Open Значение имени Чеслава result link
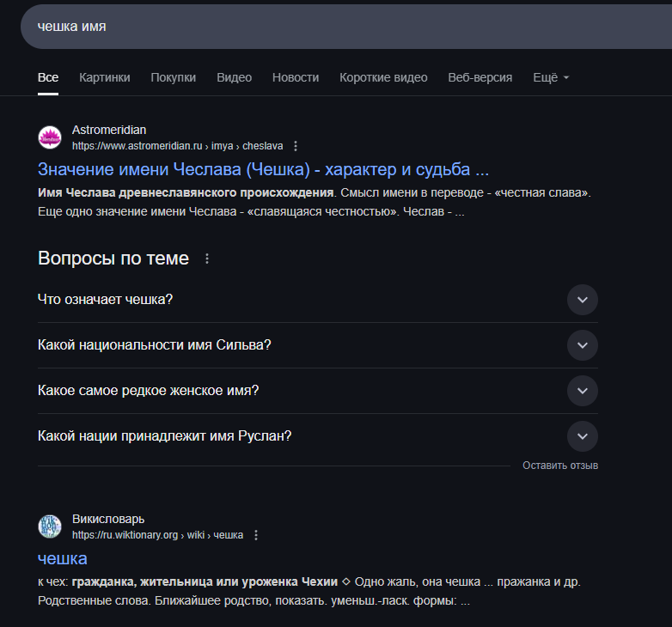The image size is (672, 627). coord(264,169)
